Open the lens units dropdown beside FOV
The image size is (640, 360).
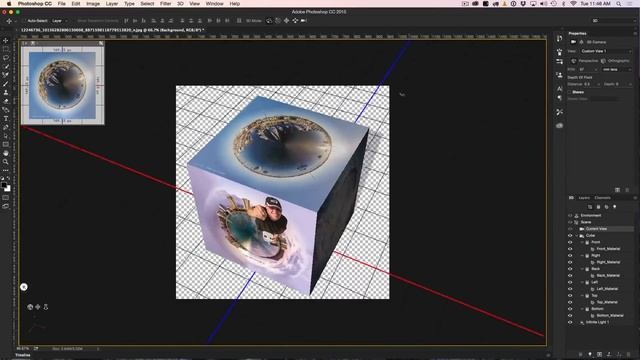(x=617, y=69)
